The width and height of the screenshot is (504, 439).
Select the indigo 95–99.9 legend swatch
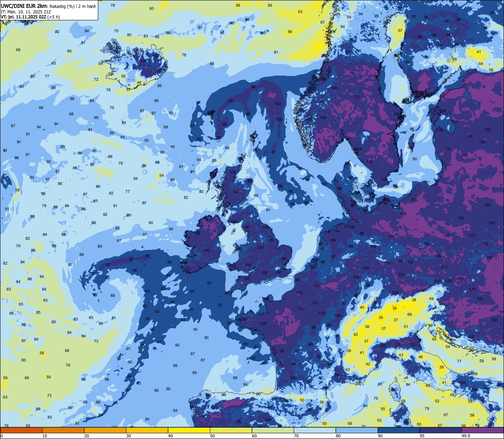point(441,430)
